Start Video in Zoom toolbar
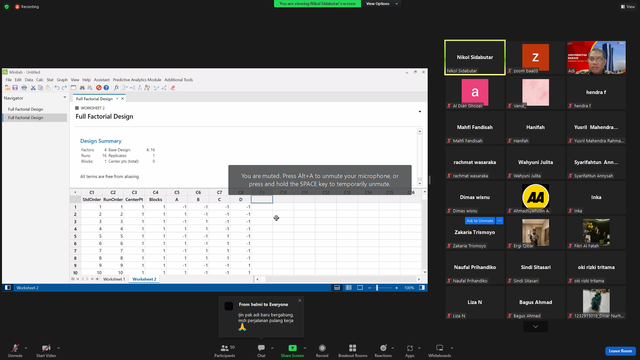This screenshot has height=360, width=640. click(46, 350)
